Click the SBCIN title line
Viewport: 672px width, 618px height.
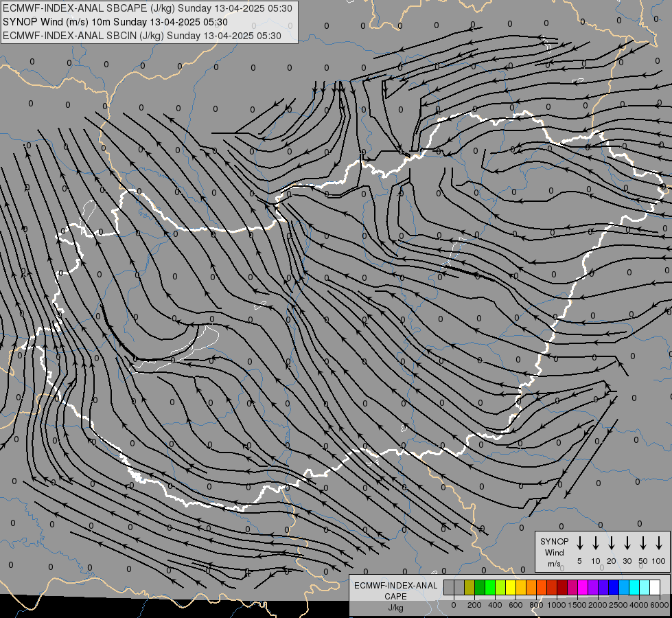click(x=142, y=36)
